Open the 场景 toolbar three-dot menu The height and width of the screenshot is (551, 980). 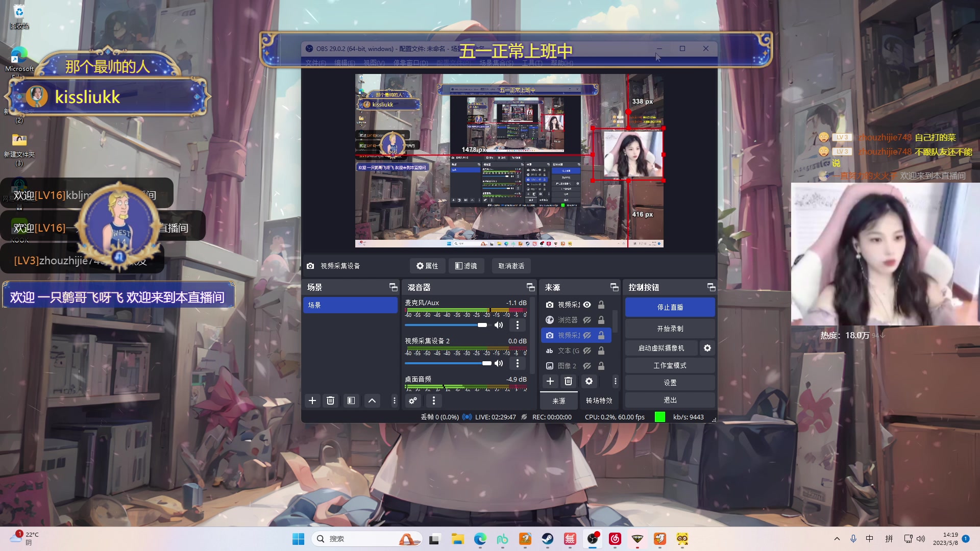[394, 400]
